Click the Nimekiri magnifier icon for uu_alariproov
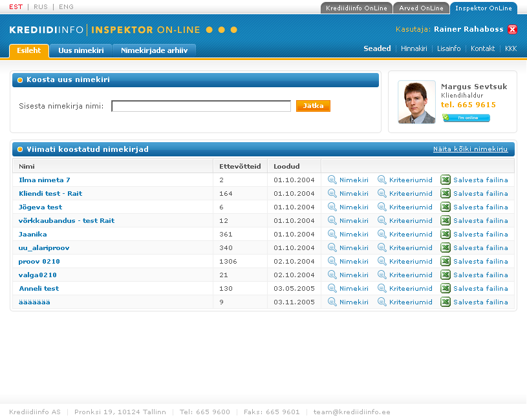The height and width of the screenshot is (420, 527). (332, 247)
